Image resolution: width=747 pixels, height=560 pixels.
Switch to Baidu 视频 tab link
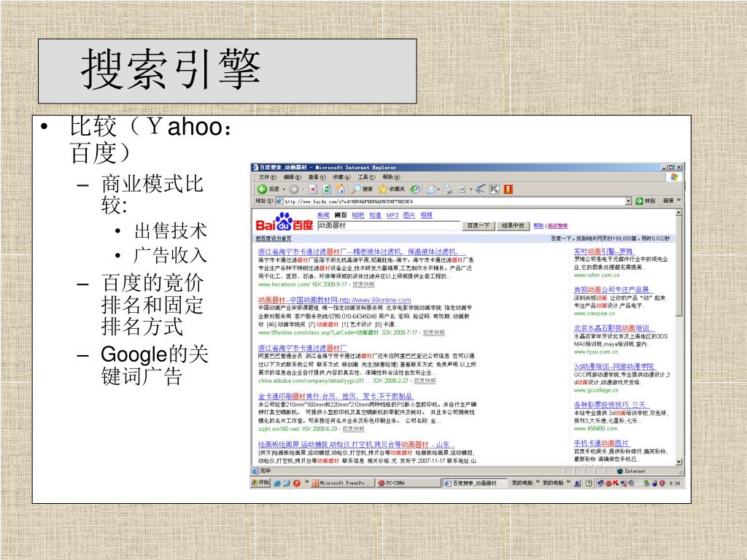coord(426,215)
